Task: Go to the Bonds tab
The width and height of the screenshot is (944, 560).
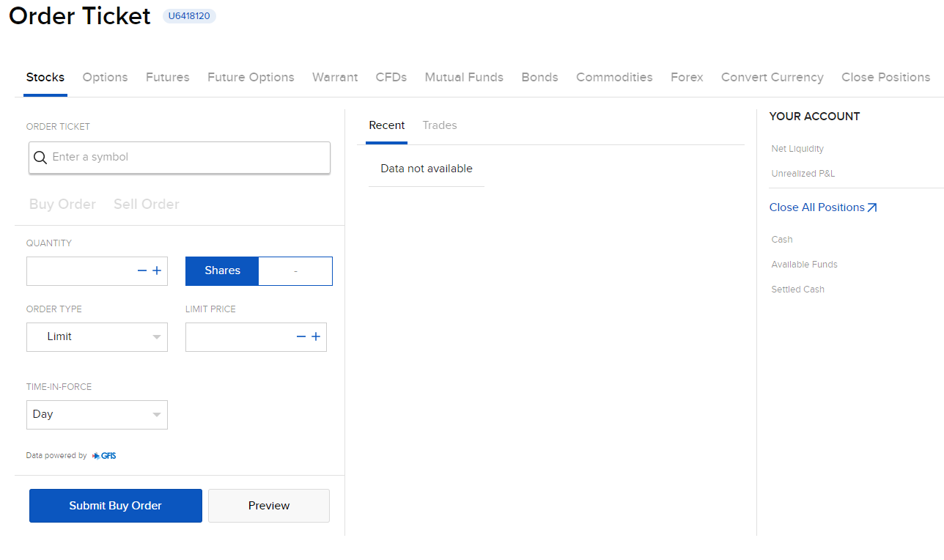Action: pyautogui.click(x=540, y=77)
